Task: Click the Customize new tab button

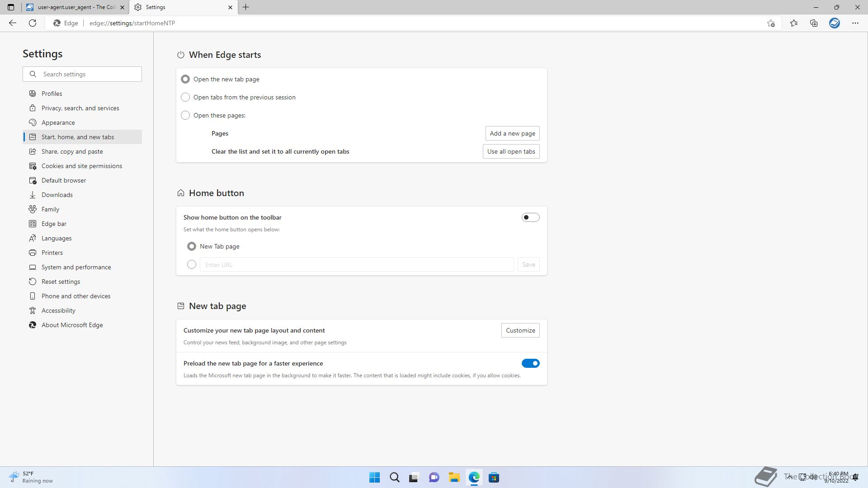Action: [x=520, y=330]
